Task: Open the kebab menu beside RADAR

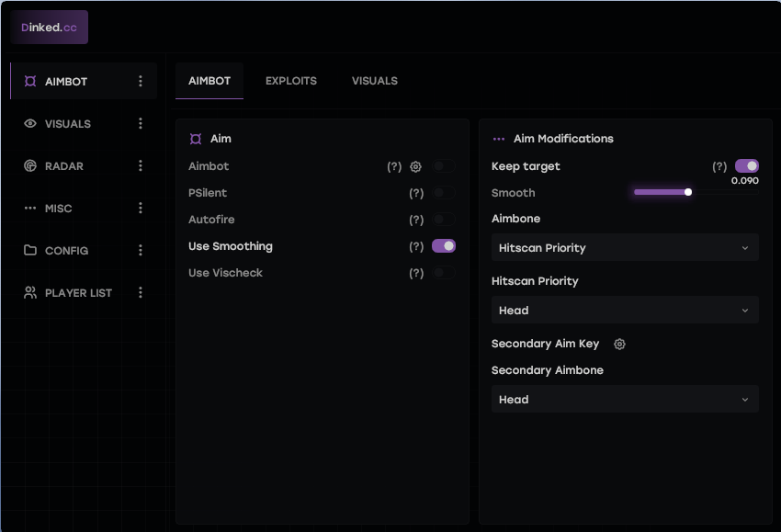Action: click(x=141, y=166)
